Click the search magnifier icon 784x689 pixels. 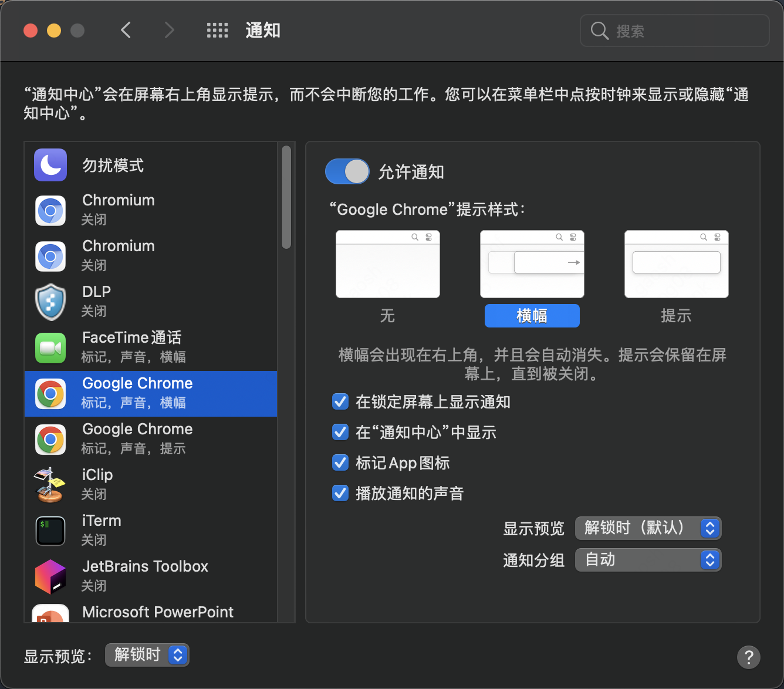point(599,31)
